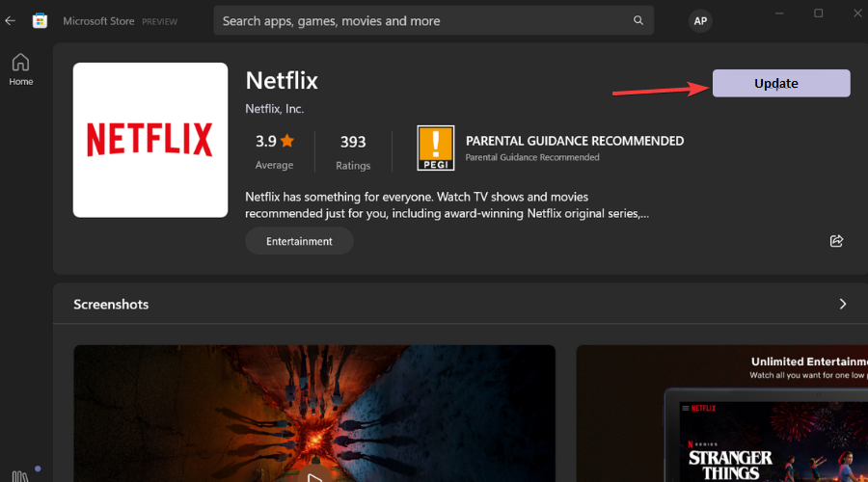This screenshot has height=482, width=868.
Task: Click the Netflix app title
Action: (282, 81)
